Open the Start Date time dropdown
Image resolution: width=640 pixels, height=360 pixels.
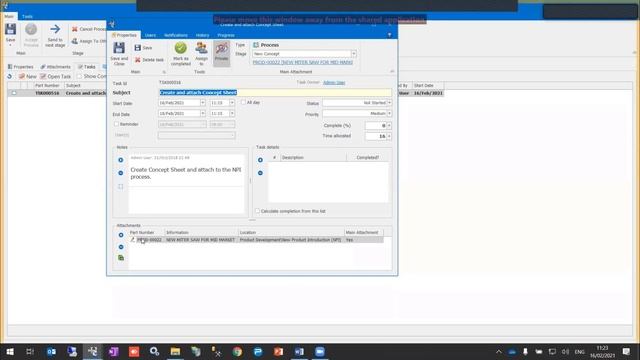232,103
